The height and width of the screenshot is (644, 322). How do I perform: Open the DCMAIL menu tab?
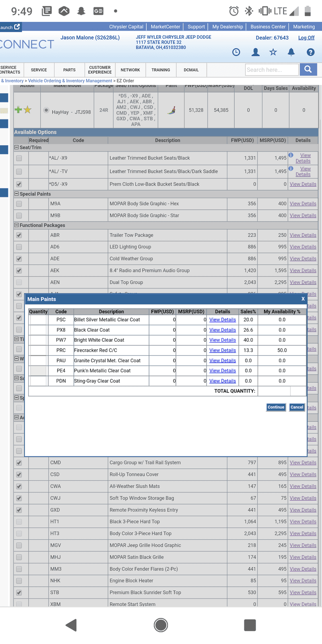(191, 70)
